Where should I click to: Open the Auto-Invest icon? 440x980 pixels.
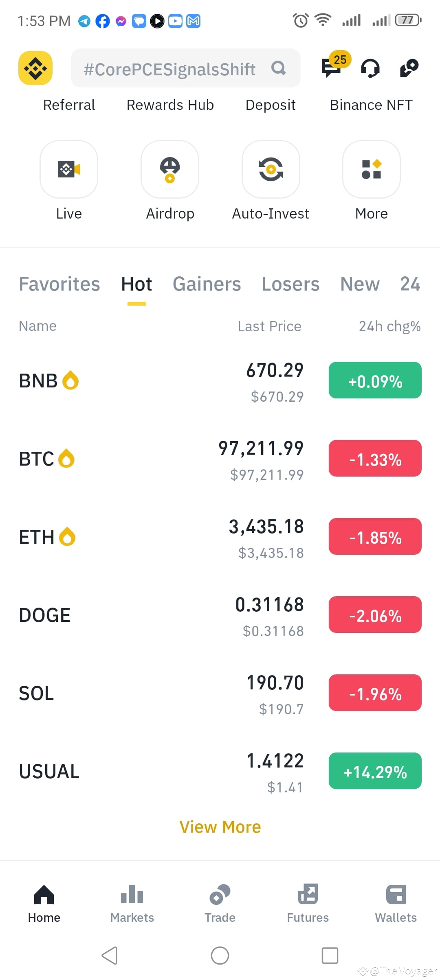(271, 169)
